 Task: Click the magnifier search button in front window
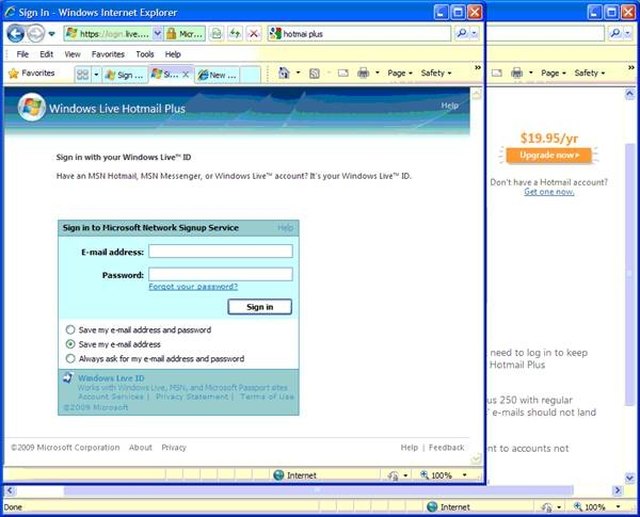(462, 33)
